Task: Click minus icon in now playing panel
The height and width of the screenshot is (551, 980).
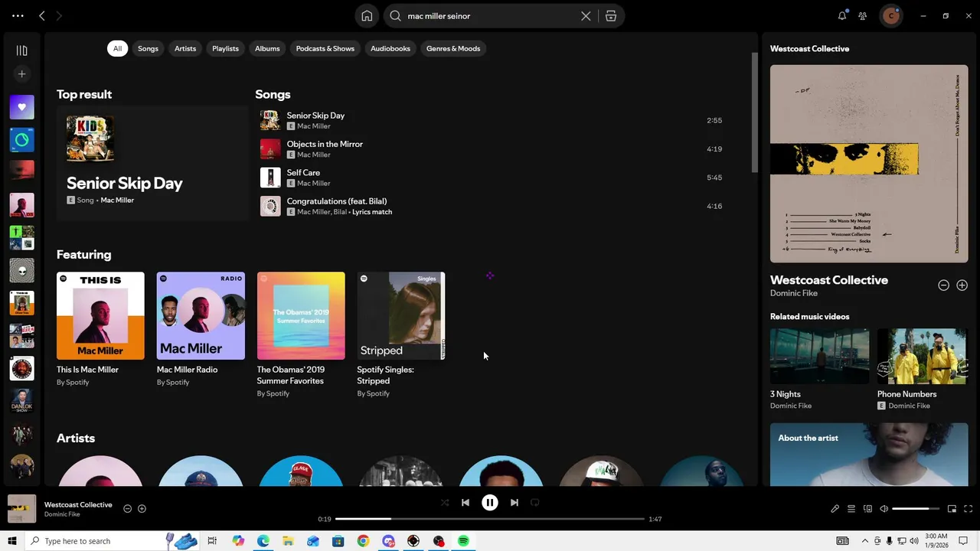Action: 943,285
